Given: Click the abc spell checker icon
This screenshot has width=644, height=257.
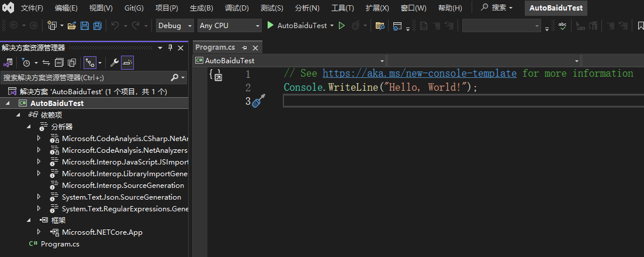Looking at the screenshot, I should pyautogui.click(x=562, y=26).
